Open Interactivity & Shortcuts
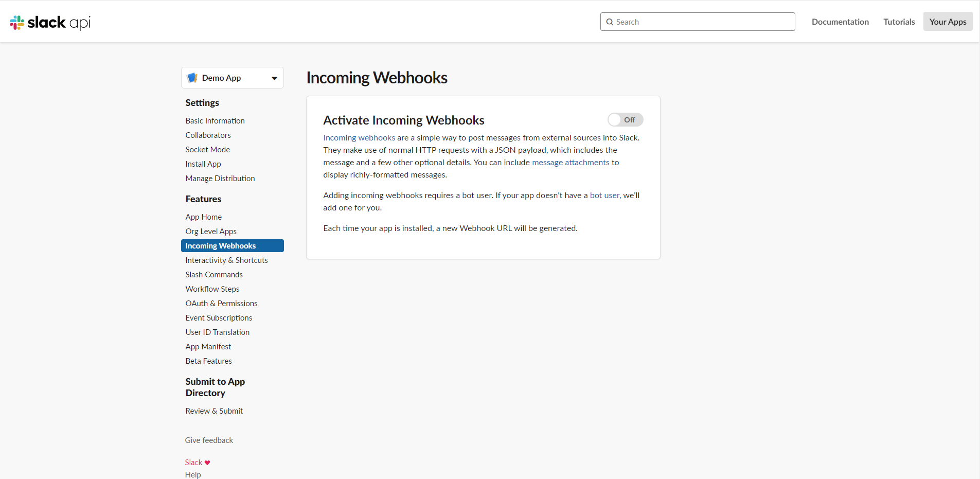 [x=227, y=260]
